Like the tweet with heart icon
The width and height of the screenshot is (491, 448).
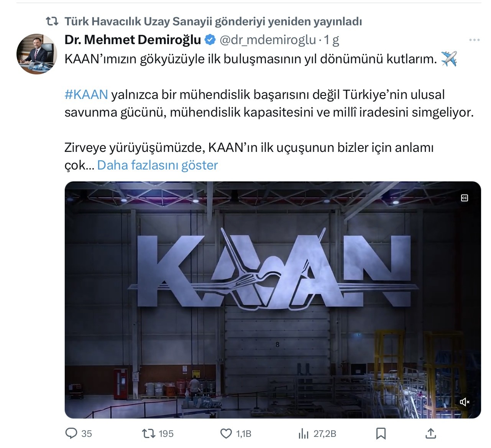(x=226, y=433)
